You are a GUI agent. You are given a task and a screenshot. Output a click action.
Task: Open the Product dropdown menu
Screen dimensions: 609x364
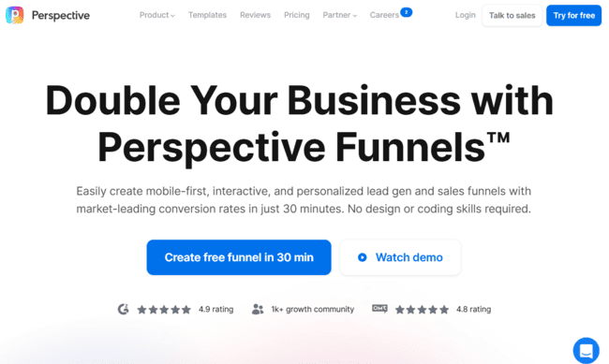coord(156,15)
